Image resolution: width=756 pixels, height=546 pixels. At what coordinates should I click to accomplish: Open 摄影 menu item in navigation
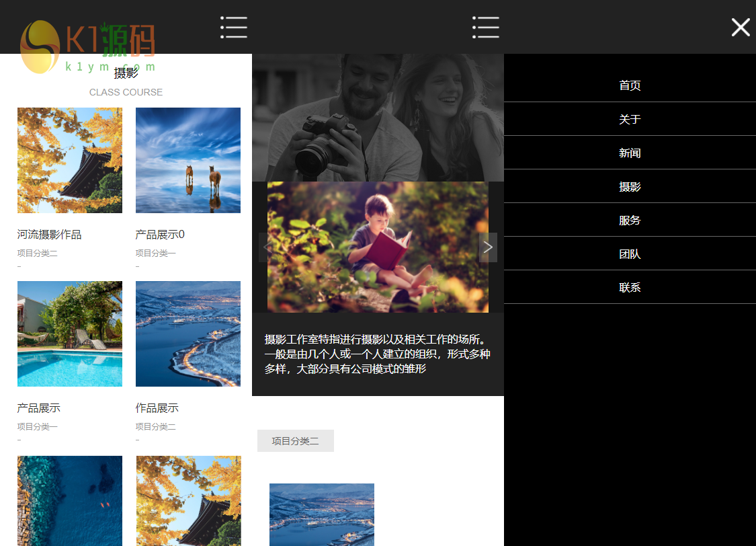click(630, 187)
